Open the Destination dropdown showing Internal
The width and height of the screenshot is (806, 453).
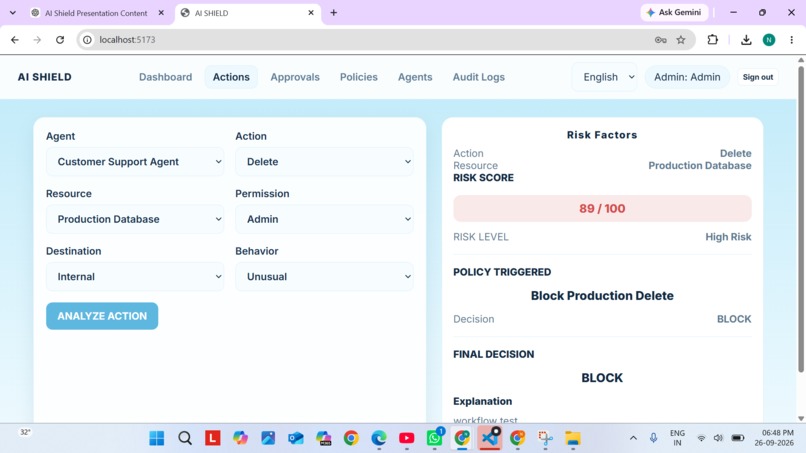pyautogui.click(x=135, y=277)
